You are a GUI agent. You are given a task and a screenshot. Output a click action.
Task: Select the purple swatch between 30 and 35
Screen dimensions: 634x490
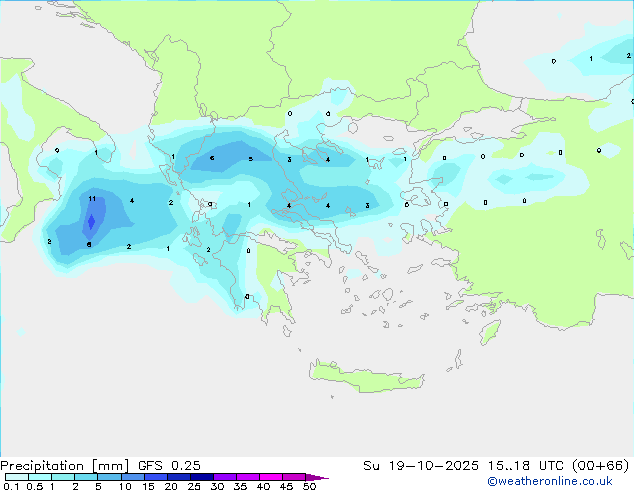tap(225, 477)
